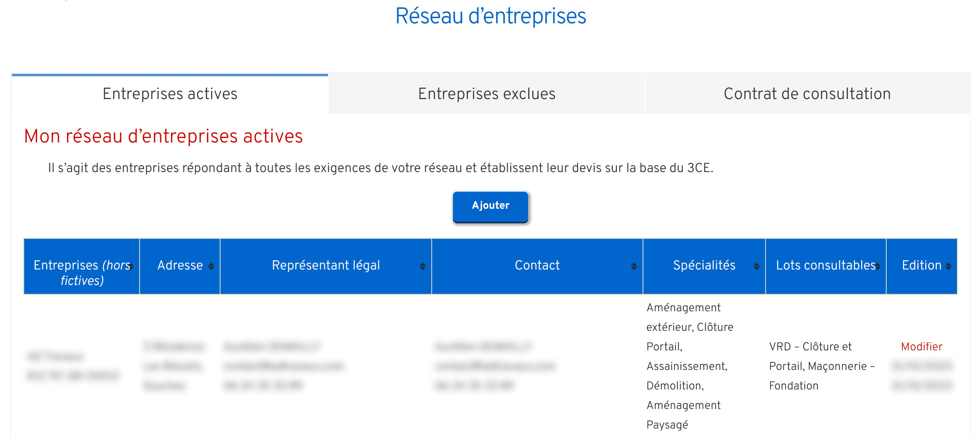The image size is (980, 438).
Task: Expand the Entreprises column sorter
Action: pos(132,266)
